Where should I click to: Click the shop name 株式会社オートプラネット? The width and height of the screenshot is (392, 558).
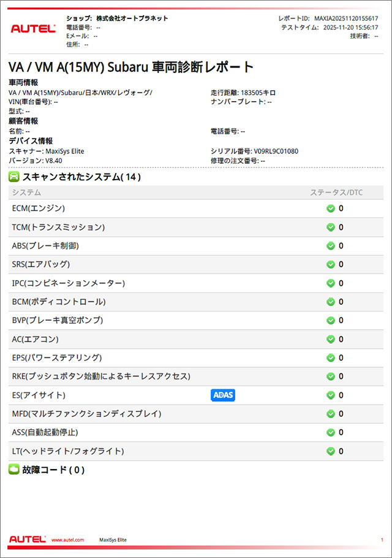tap(132, 18)
